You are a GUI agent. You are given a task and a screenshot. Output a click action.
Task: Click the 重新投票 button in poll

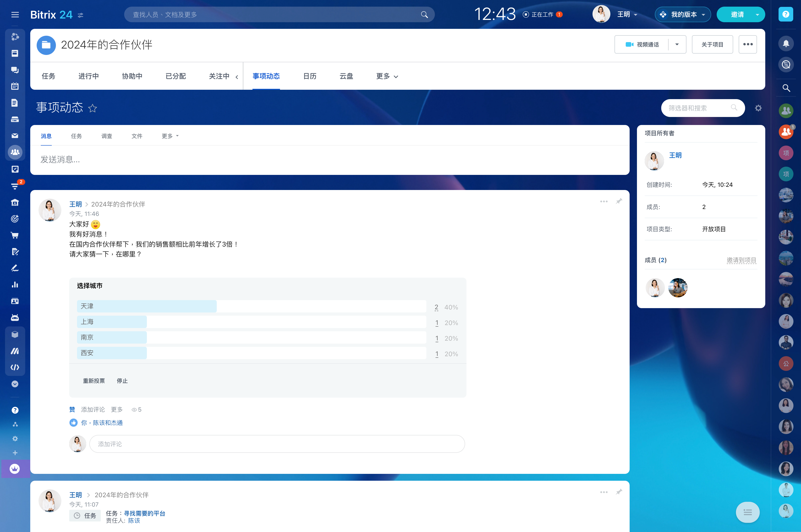tap(94, 381)
